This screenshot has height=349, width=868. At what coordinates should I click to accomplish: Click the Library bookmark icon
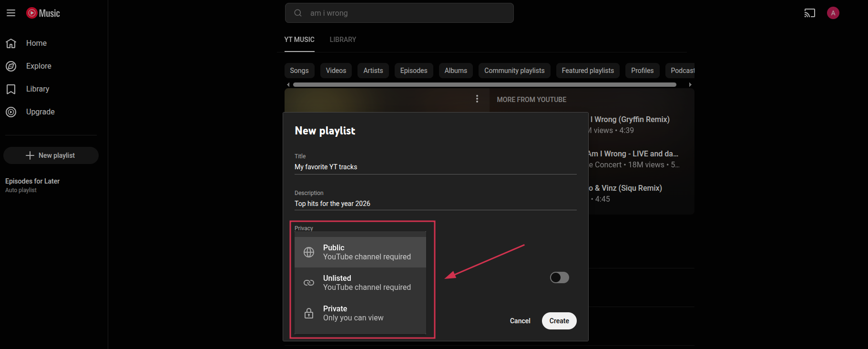pos(11,89)
